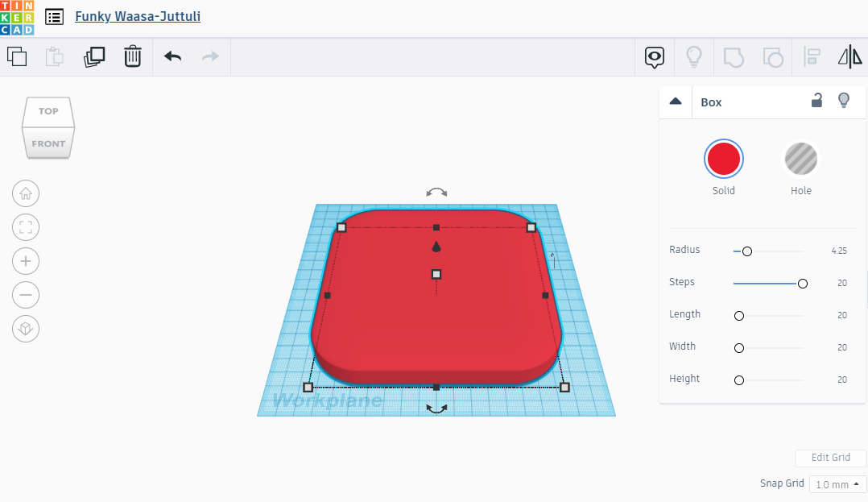
Task: Set shape to Solid red swatch
Action: tap(724, 159)
